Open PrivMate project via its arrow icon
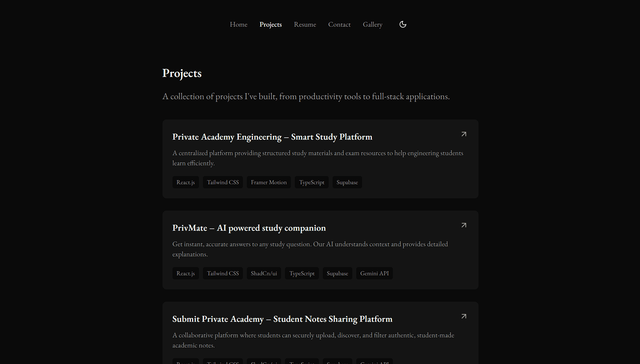640x364 pixels. point(464,225)
